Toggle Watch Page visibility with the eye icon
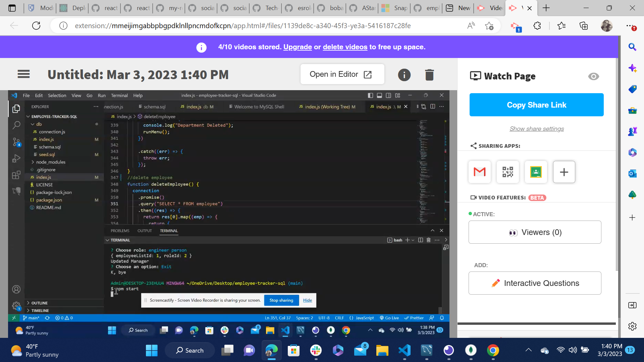Viewport: 644px width, 362px height. tap(593, 76)
